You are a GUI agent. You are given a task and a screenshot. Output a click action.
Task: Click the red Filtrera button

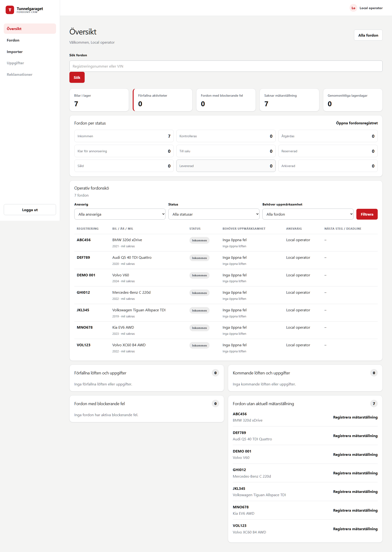click(367, 214)
